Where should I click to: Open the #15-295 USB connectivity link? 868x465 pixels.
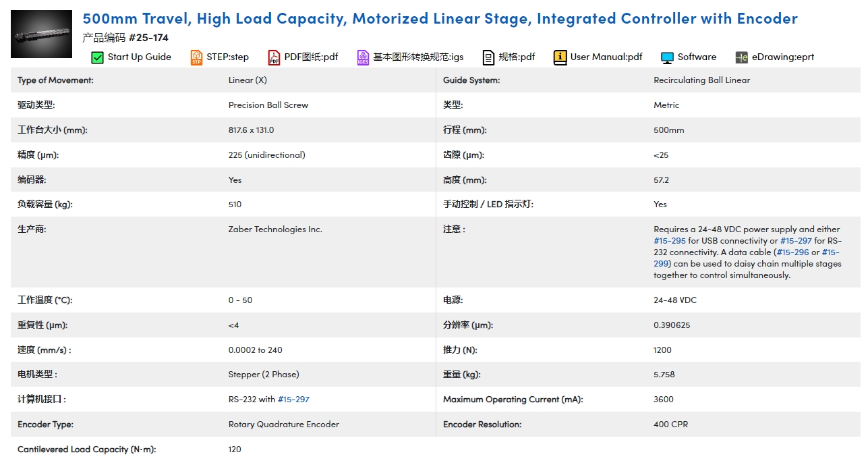[669, 241]
